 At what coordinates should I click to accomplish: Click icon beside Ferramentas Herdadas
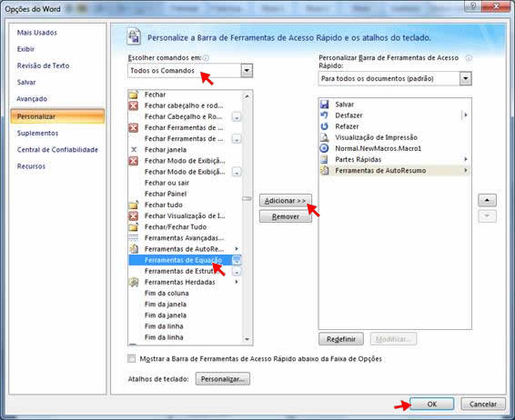pos(134,282)
